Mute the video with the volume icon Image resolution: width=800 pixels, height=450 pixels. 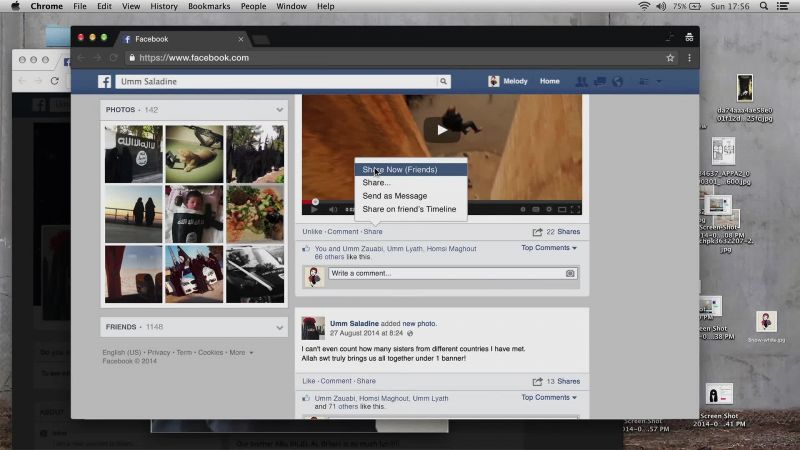[x=333, y=210]
